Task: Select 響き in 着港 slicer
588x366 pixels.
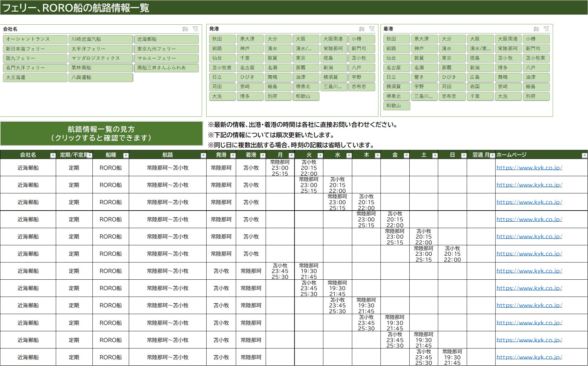Action: tap(425, 77)
